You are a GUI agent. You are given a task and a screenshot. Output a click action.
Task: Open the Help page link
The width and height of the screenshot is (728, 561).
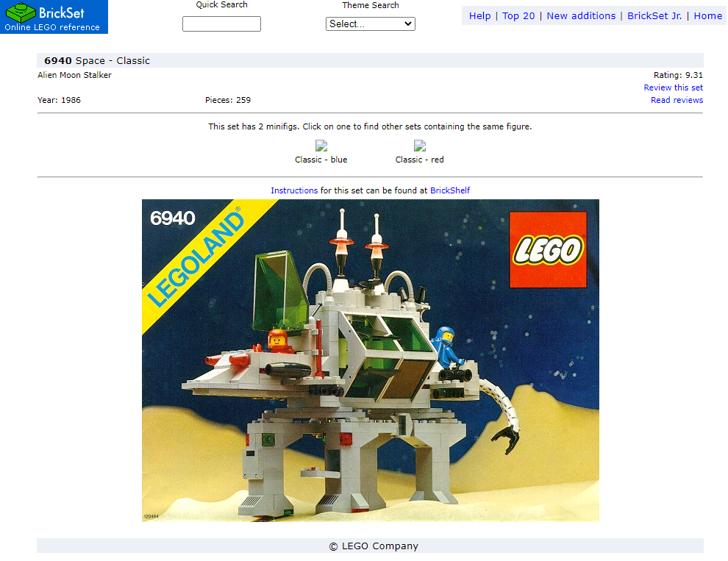[x=479, y=15]
